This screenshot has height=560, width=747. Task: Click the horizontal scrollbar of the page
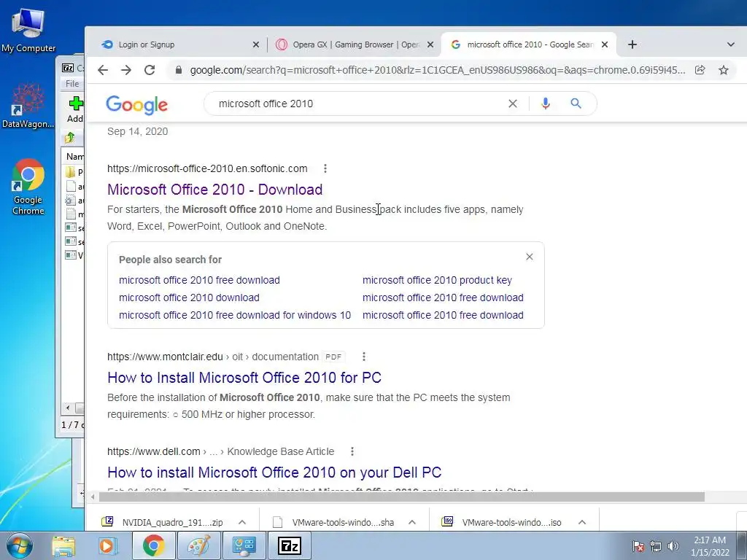(402, 497)
